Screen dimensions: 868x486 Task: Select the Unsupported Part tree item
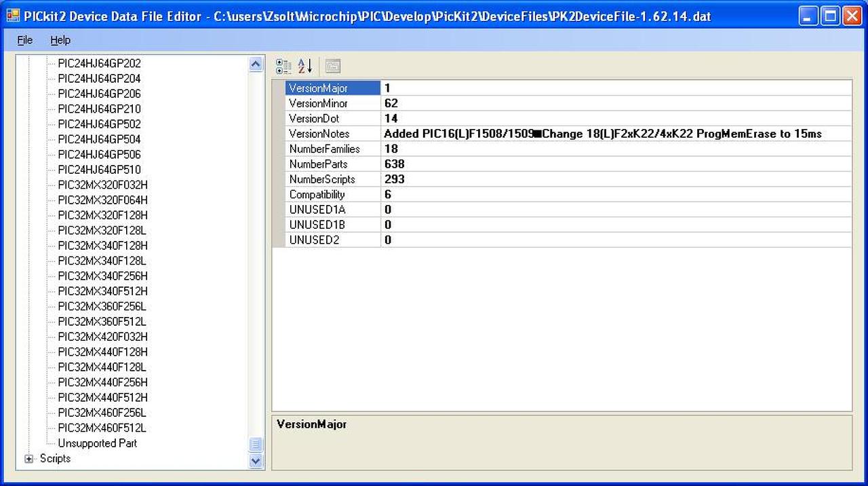97,443
